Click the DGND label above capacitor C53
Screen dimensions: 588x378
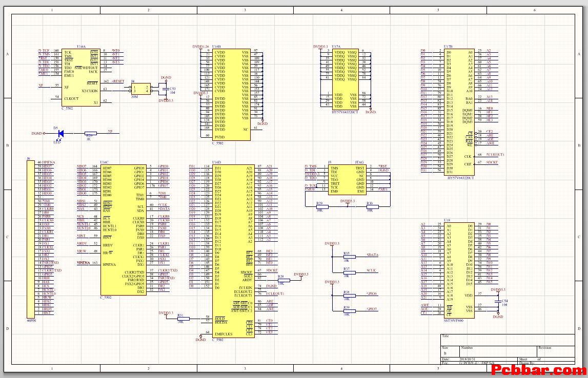tap(166, 77)
